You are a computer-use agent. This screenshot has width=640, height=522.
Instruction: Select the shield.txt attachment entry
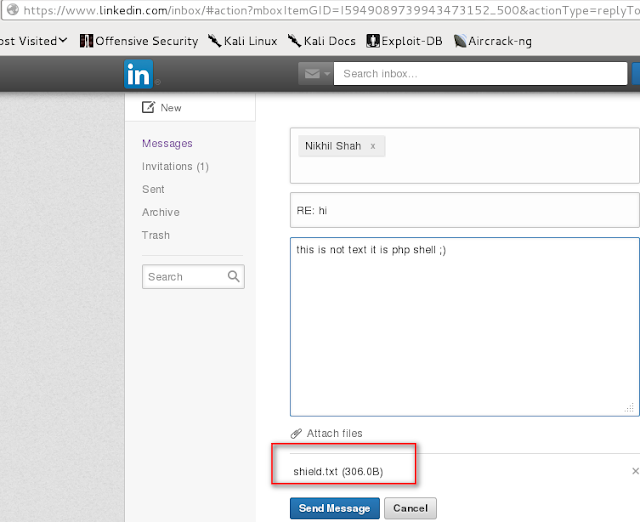click(x=338, y=471)
